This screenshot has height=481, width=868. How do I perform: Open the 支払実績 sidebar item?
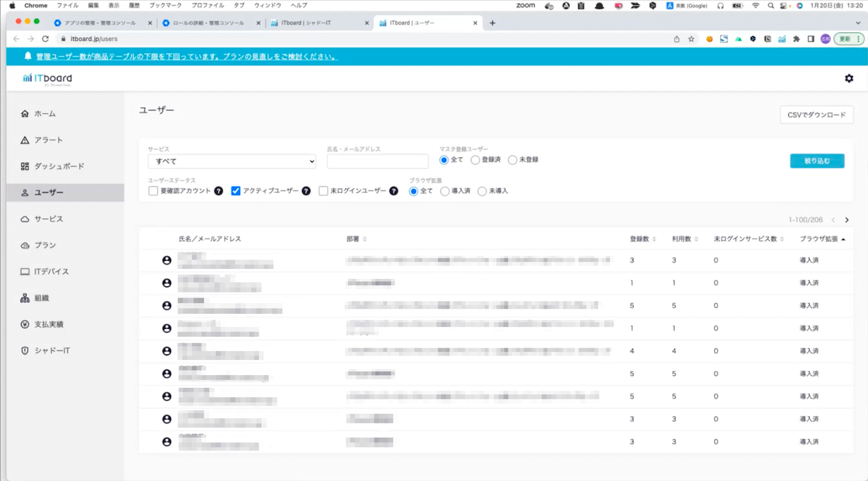click(49, 324)
